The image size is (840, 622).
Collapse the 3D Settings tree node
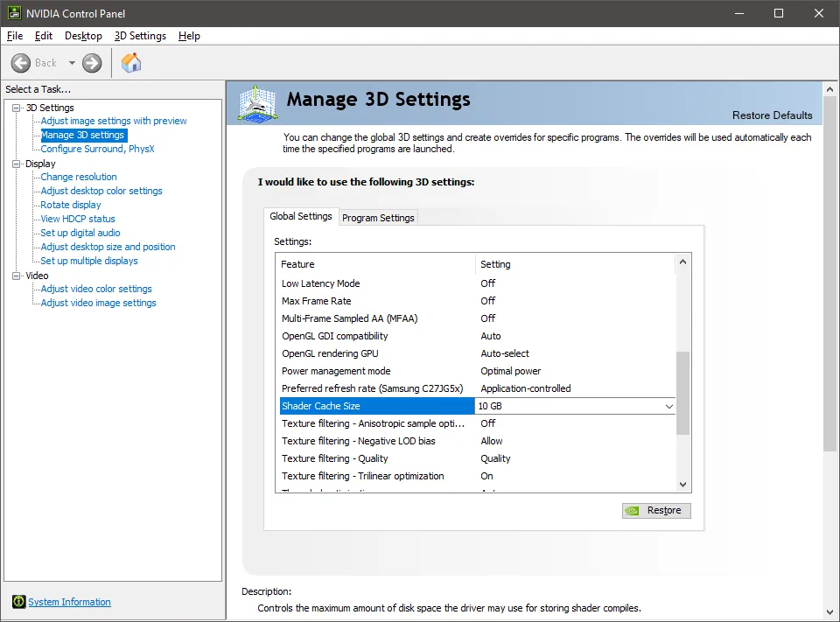(x=16, y=108)
